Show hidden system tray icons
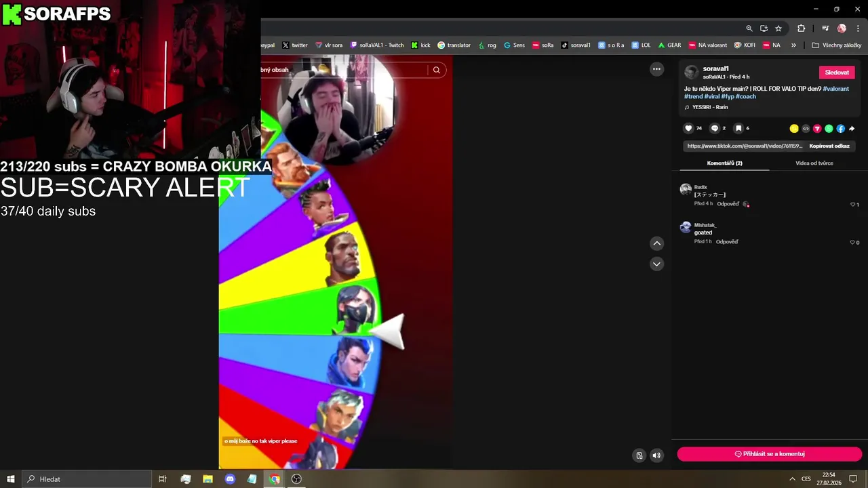This screenshot has width=868, height=488. (792, 479)
